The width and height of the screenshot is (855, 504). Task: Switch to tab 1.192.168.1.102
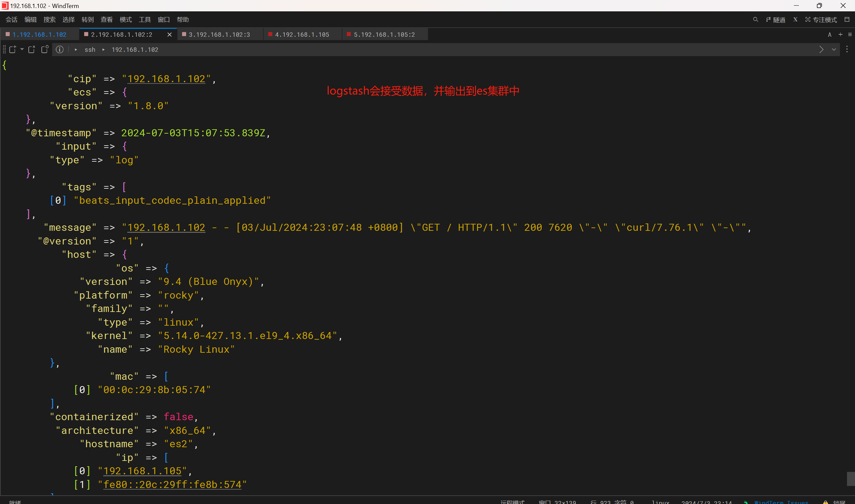point(39,35)
